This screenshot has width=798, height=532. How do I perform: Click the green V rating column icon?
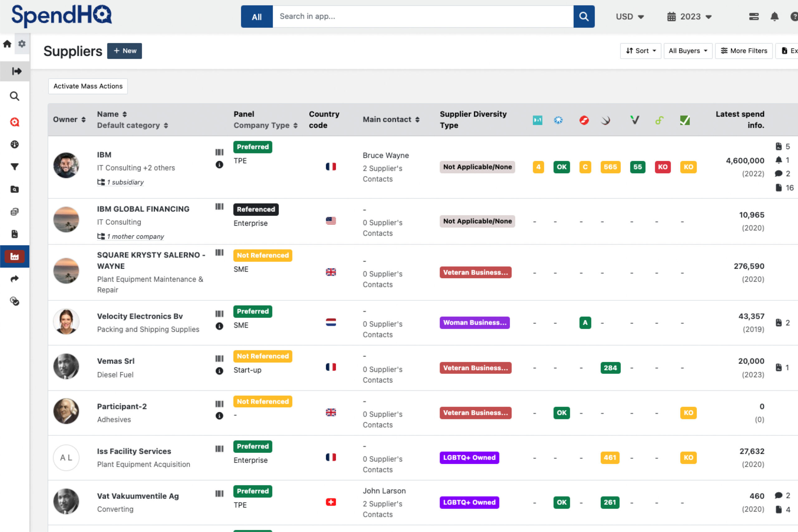(x=634, y=120)
